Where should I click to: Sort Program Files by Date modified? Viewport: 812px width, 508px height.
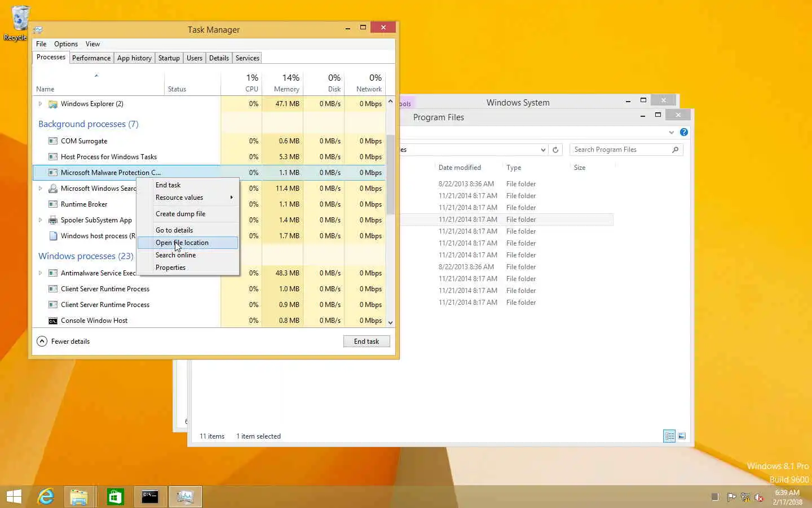click(x=468, y=168)
